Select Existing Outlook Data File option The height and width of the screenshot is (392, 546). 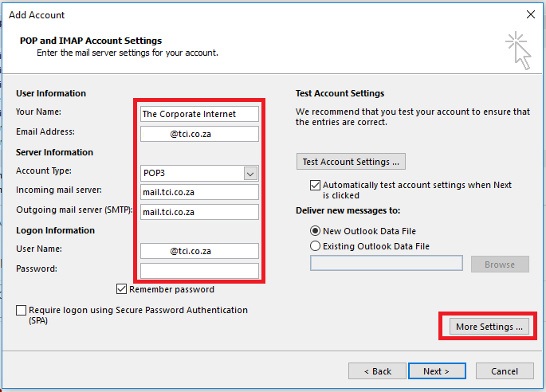315,246
